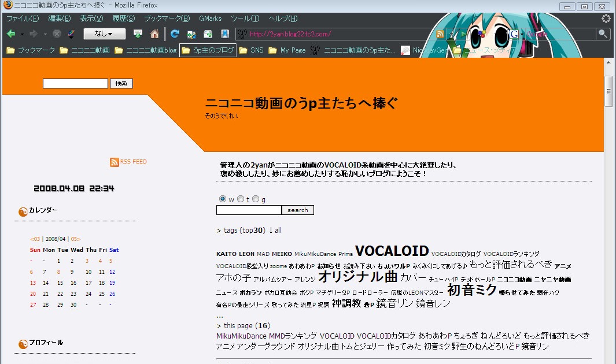Click the sidebar search text field
This screenshot has width=616, height=364.
click(x=75, y=84)
